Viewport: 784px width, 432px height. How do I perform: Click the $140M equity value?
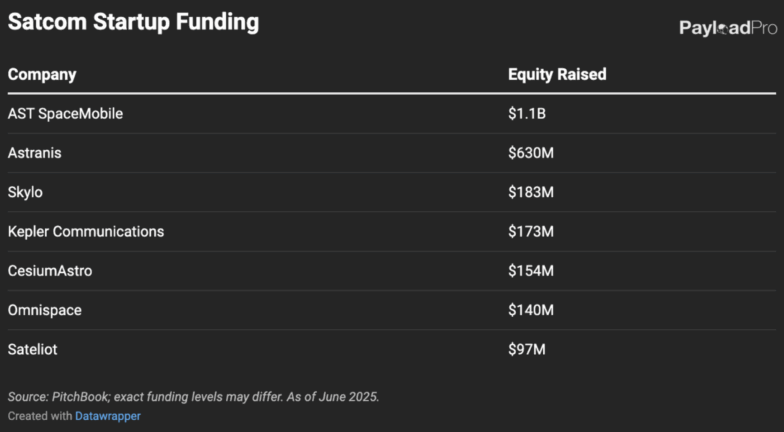(x=531, y=310)
